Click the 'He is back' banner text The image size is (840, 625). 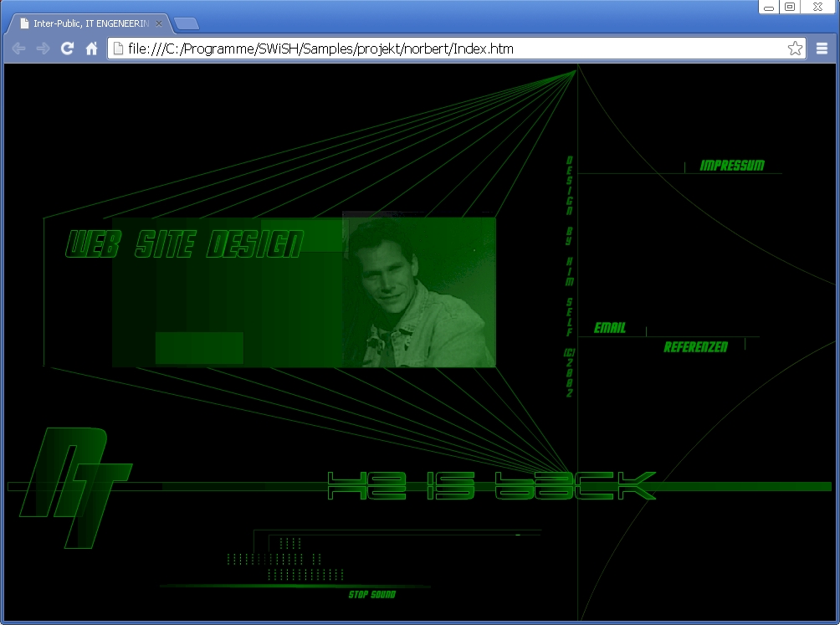tap(489, 486)
